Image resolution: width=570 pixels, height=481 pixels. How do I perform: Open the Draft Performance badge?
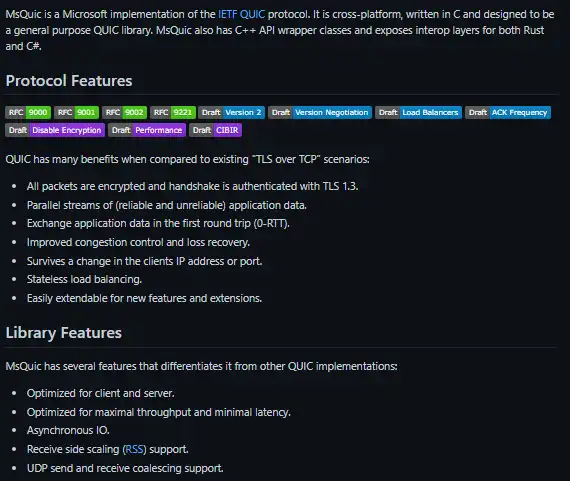click(x=147, y=130)
